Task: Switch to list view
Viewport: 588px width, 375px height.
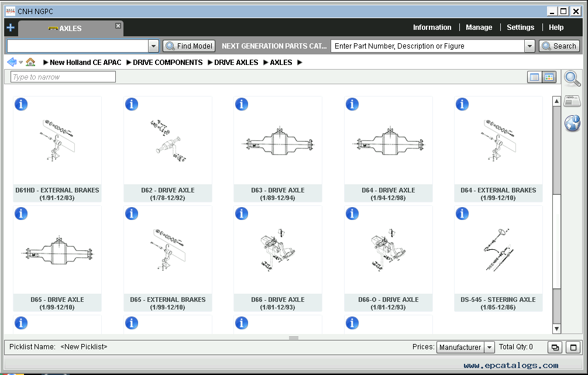Action: [x=534, y=77]
